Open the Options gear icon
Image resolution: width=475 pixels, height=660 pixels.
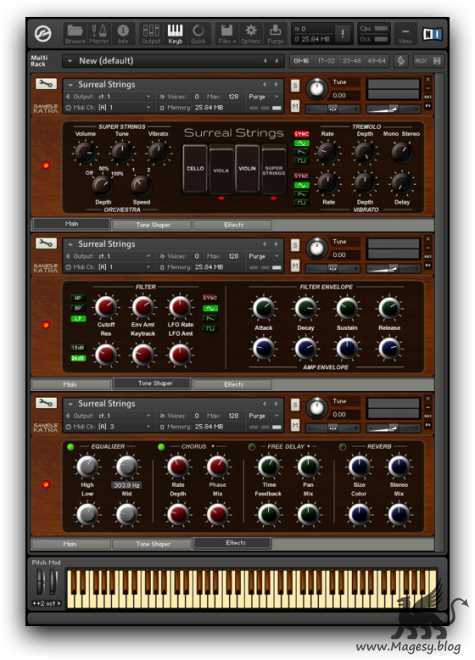point(251,34)
